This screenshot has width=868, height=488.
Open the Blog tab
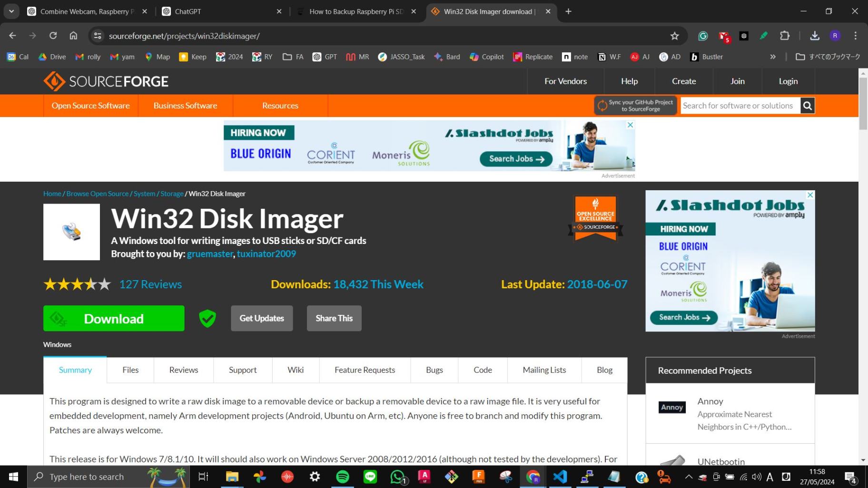pos(605,370)
